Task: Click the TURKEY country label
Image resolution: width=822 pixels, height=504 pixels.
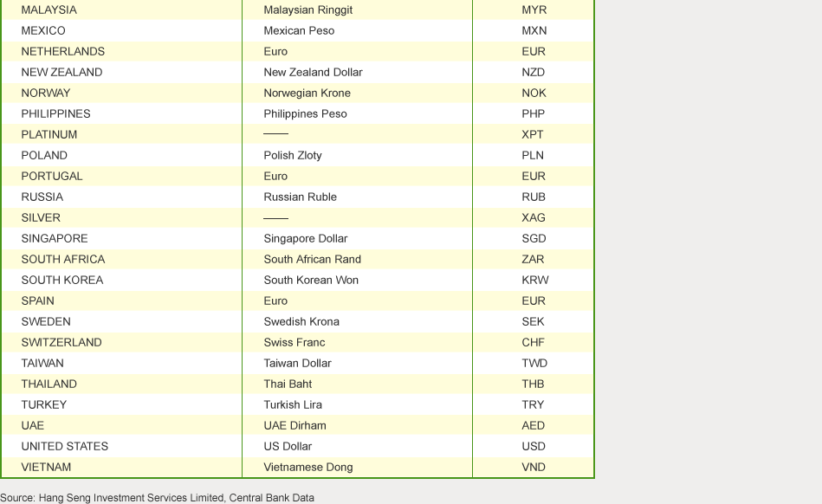Action: pos(44,404)
